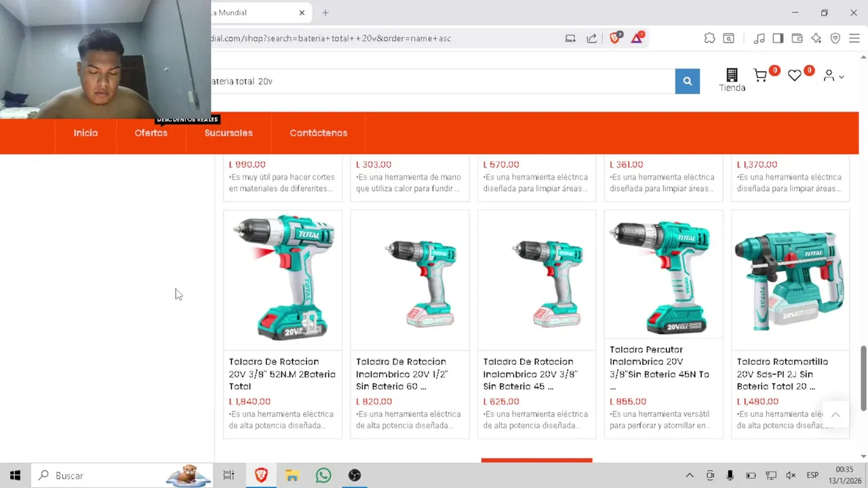868x488 pixels.
Task: Open Taladro Rotamartillo 20V product image
Action: coord(790,279)
